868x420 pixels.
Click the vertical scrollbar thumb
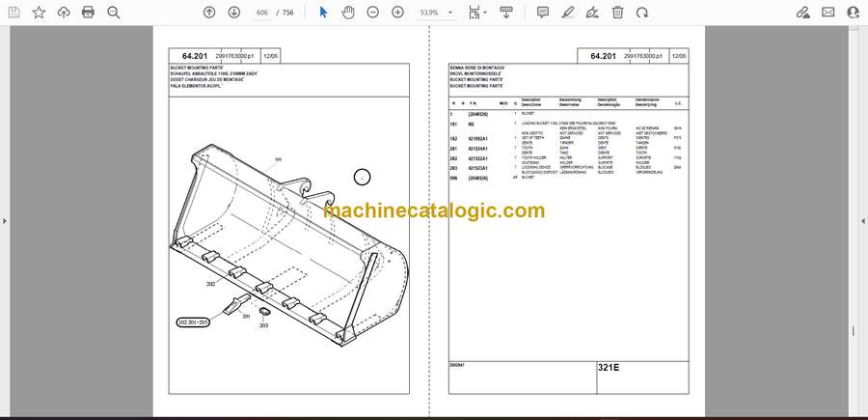(854, 331)
